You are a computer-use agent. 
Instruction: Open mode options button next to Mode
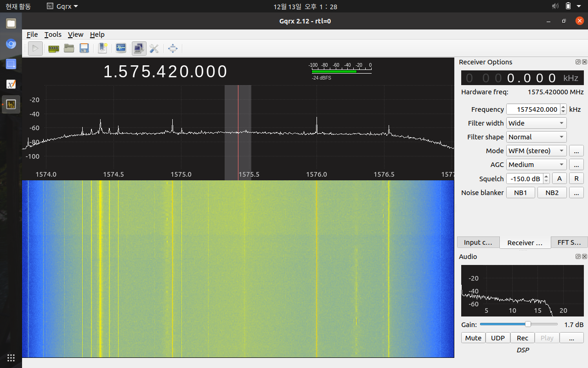[577, 151]
